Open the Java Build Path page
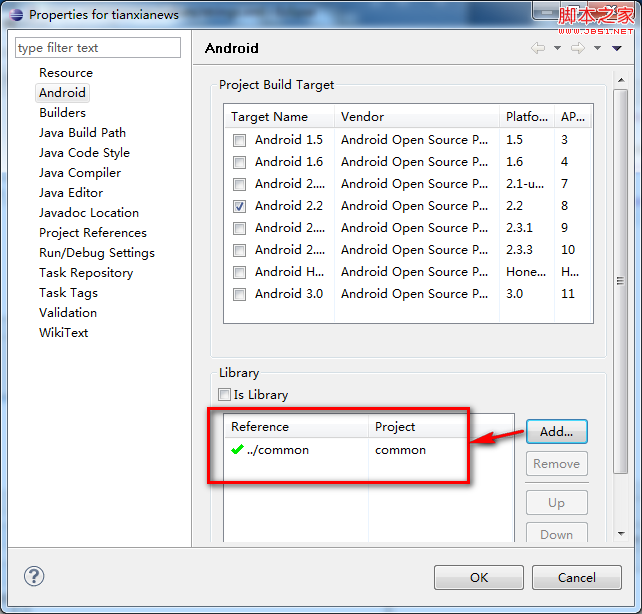The width and height of the screenshot is (642, 614). pos(82,133)
